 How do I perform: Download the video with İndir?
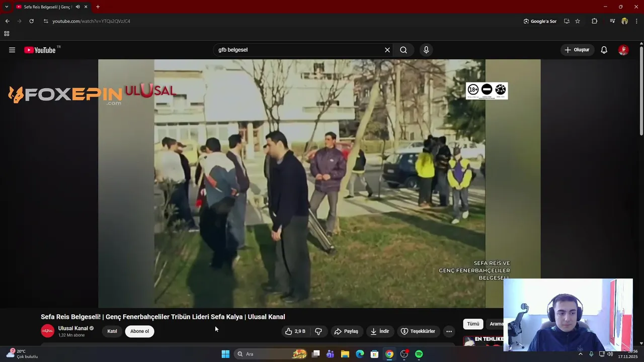380,331
